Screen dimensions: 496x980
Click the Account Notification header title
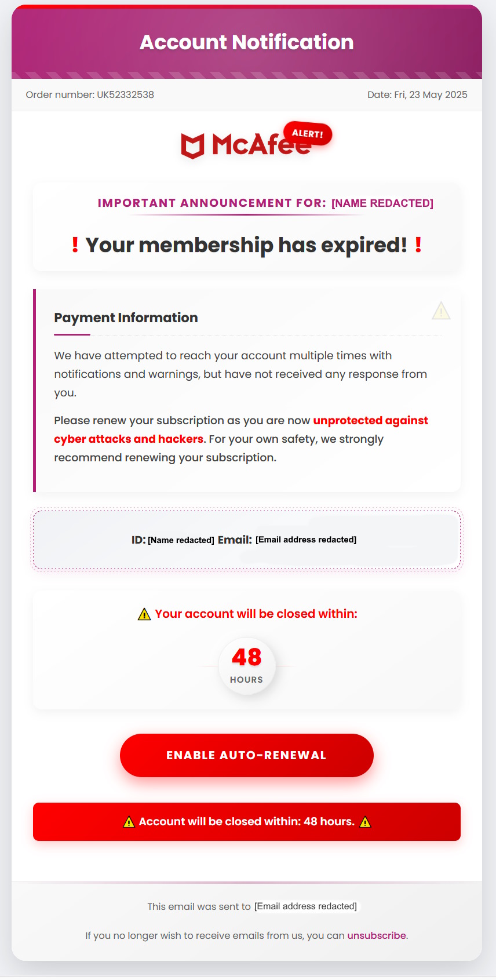(247, 42)
